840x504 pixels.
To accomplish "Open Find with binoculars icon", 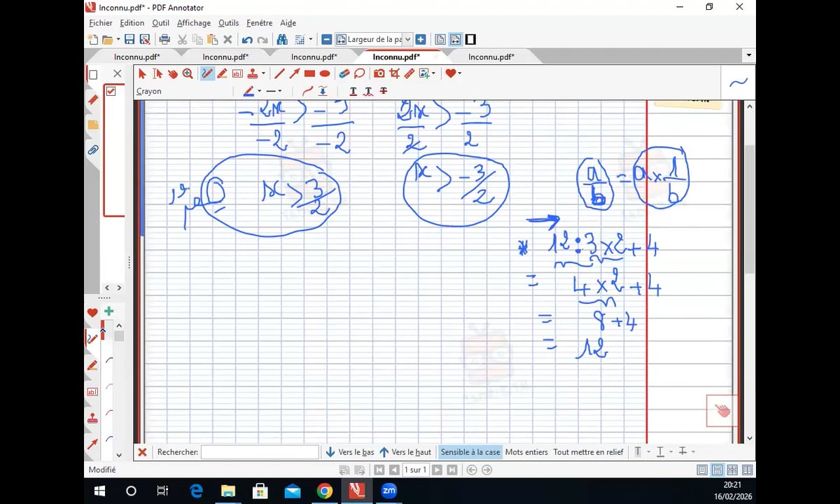I will click(282, 40).
